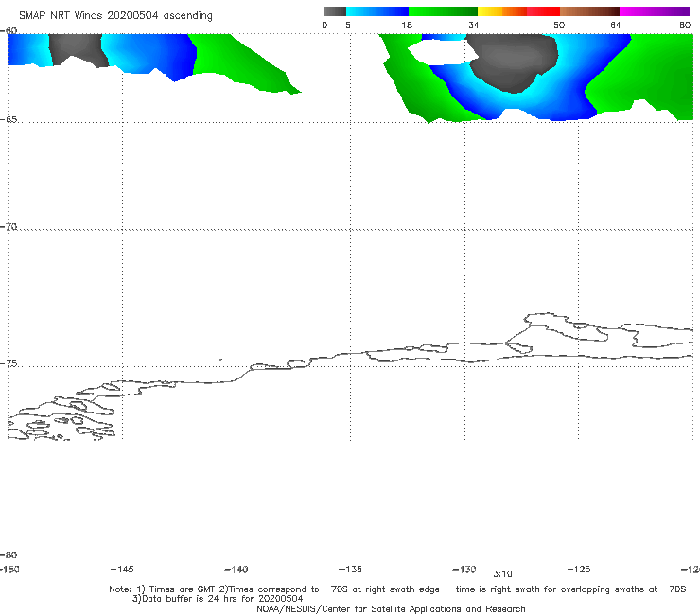The height and width of the screenshot is (615, 700).
Task: Click the longitude label "-130"
Action: click(464, 569)
